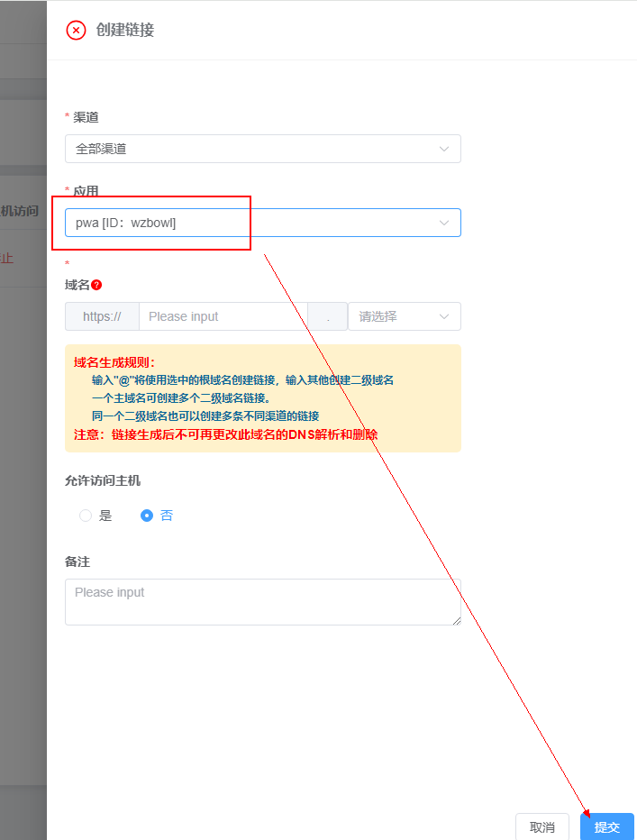The width and height of the screenshot is (637, 840).
Task: Open the 全部渠道 channel dropdown
Action: (x=252, y=149)
